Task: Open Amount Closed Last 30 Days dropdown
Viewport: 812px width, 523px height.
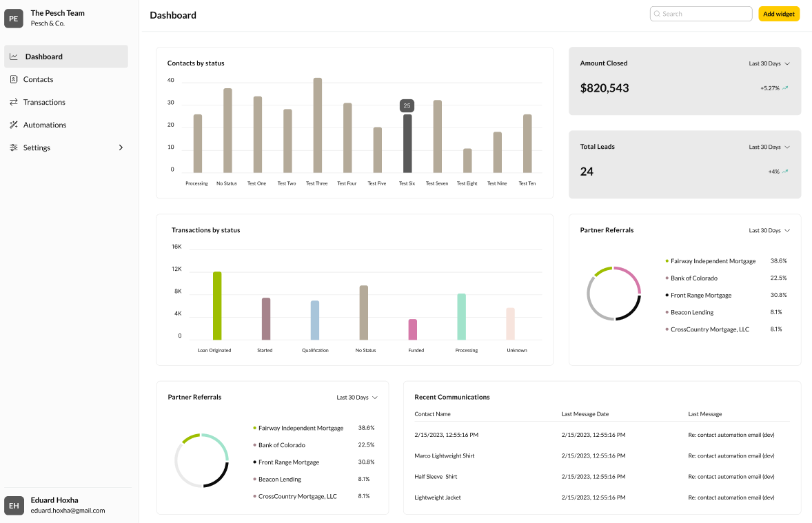Action: point(769,63)
